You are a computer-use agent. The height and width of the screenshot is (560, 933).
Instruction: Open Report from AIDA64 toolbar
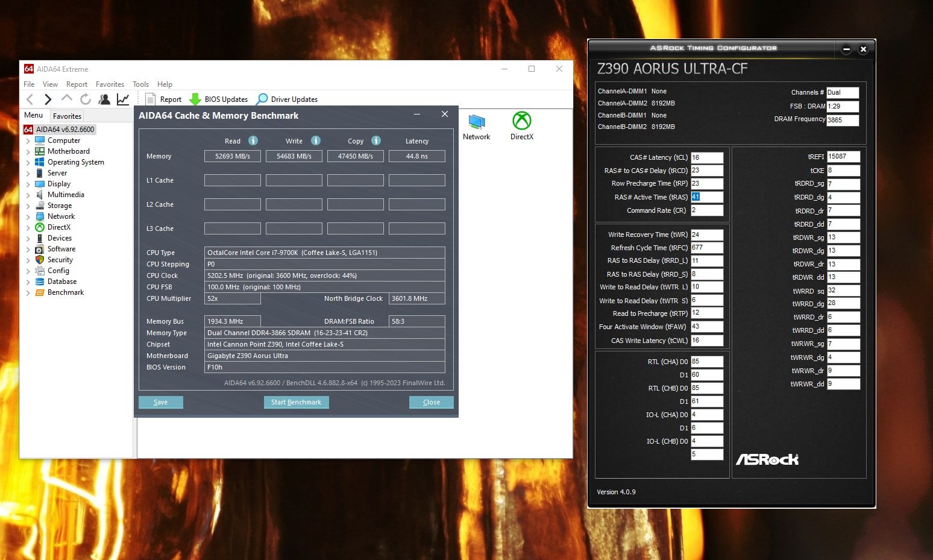(164, 99)
